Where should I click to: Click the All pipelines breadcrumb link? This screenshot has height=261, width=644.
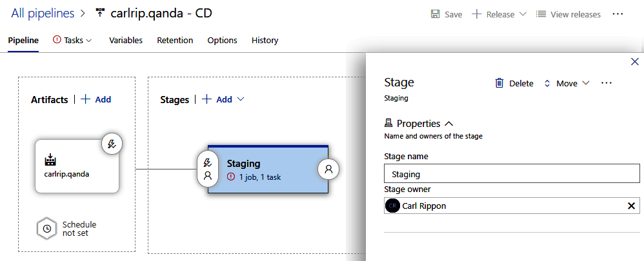(x=40, y=13)
